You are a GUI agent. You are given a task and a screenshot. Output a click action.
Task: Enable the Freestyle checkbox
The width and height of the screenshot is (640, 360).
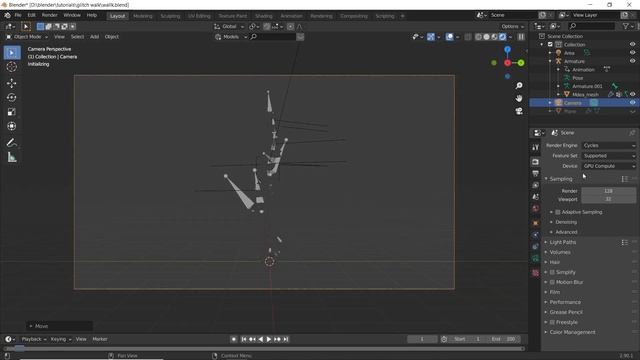552,322
